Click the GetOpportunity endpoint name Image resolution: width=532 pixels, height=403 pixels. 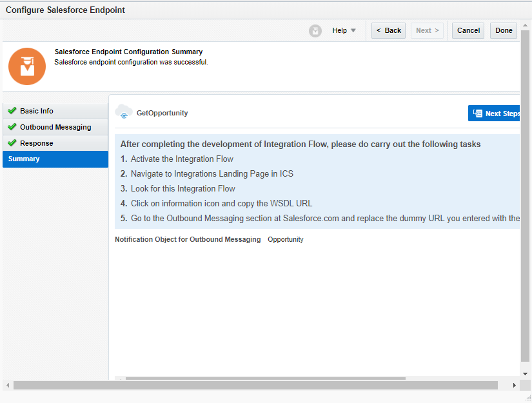pos(162,113)
